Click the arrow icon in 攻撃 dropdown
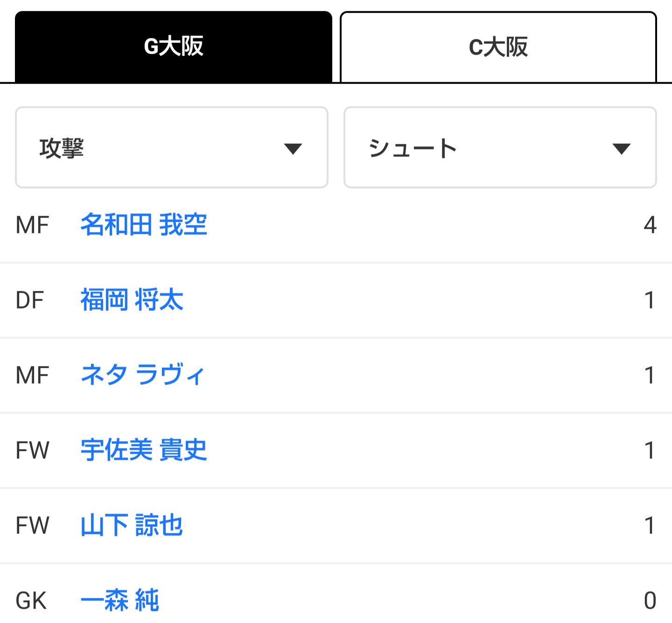The height and width of the screenshot is (623, 672). [293, 149]
